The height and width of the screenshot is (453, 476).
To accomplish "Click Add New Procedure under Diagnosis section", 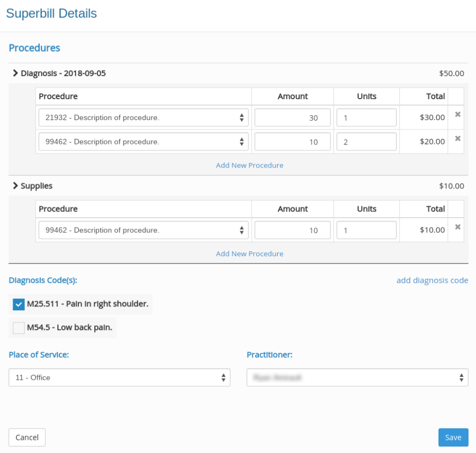I will [x=250, y=165].
